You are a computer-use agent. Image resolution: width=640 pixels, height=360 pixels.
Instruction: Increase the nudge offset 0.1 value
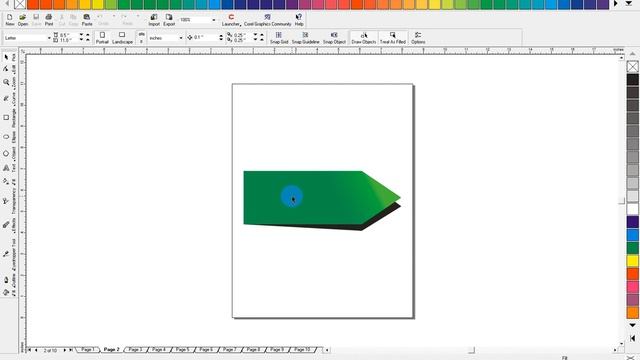221,36
